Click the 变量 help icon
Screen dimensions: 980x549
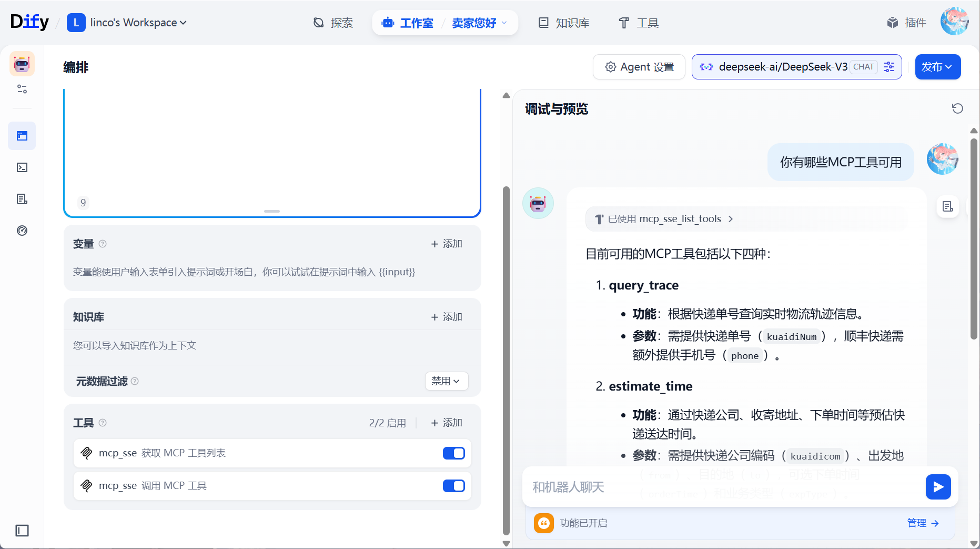(x=103, y=244)
